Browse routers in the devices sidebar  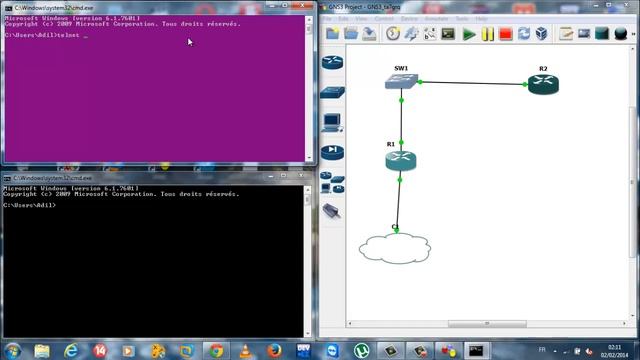[332, 62]
